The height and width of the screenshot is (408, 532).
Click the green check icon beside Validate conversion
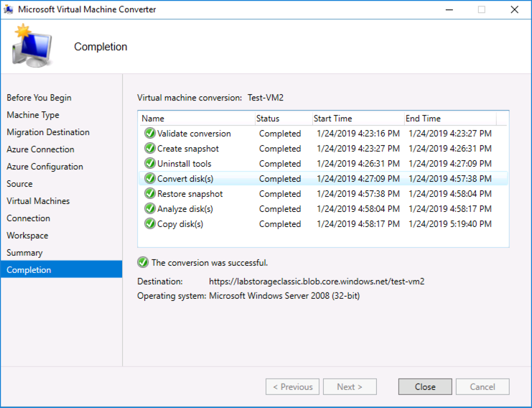coord(149,133)
